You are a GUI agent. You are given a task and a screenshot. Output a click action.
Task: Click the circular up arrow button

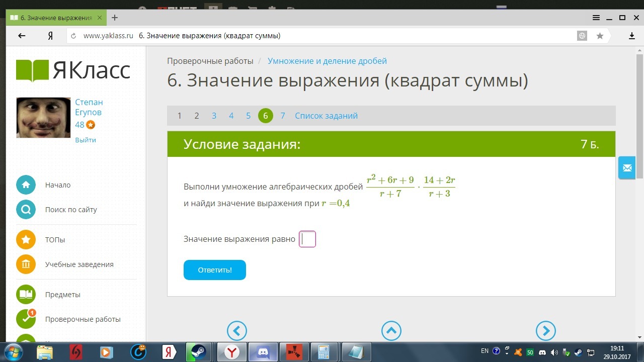coord(391,331)
